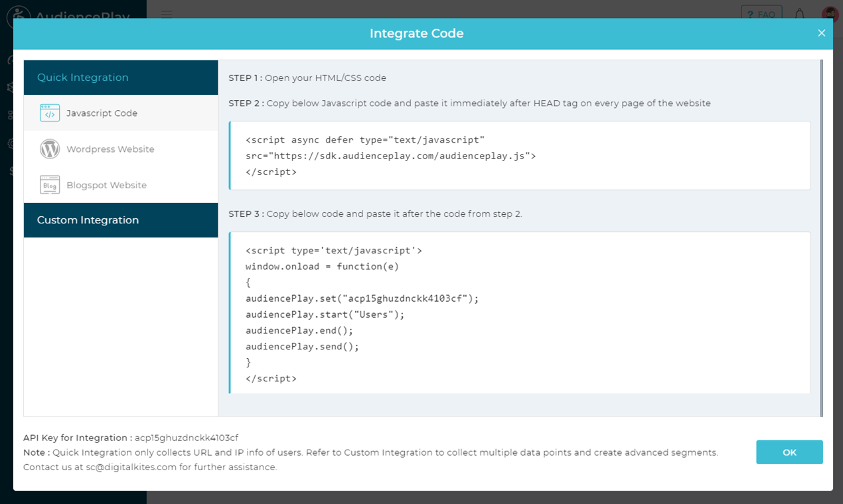
Task: Click the audiencePlay.end() line
Action: [x=299, y=330]
